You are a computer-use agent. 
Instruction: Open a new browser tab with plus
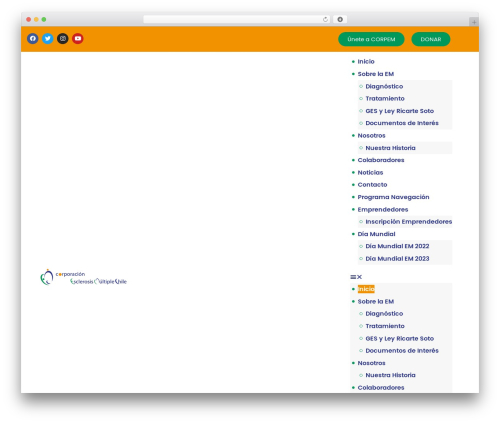[474, 22]
